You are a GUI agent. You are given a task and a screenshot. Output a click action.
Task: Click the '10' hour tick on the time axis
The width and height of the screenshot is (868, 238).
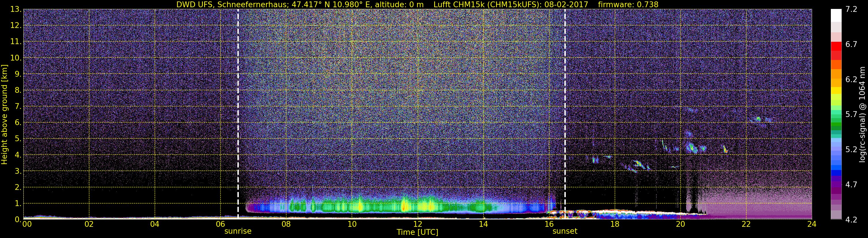pos(352,224)
